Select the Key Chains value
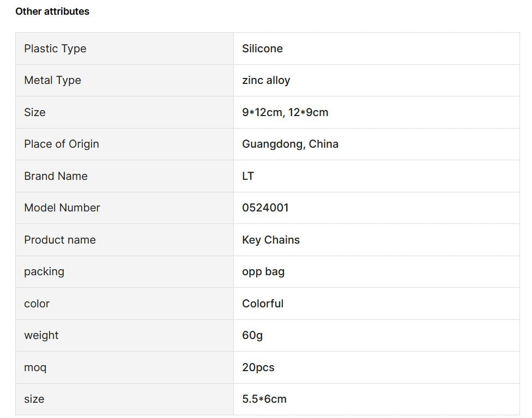 (271, 240)
